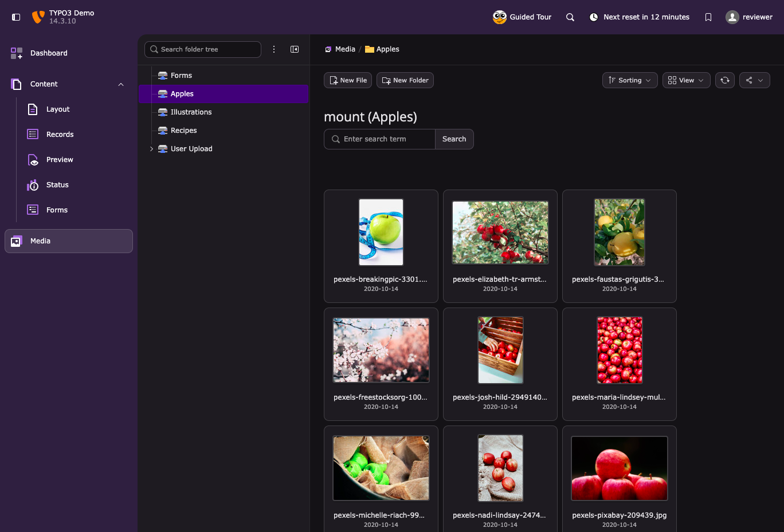Screen dimensions: 784x532
Task: Click the Apples breadcrumb folder
Action: (382, 49)
